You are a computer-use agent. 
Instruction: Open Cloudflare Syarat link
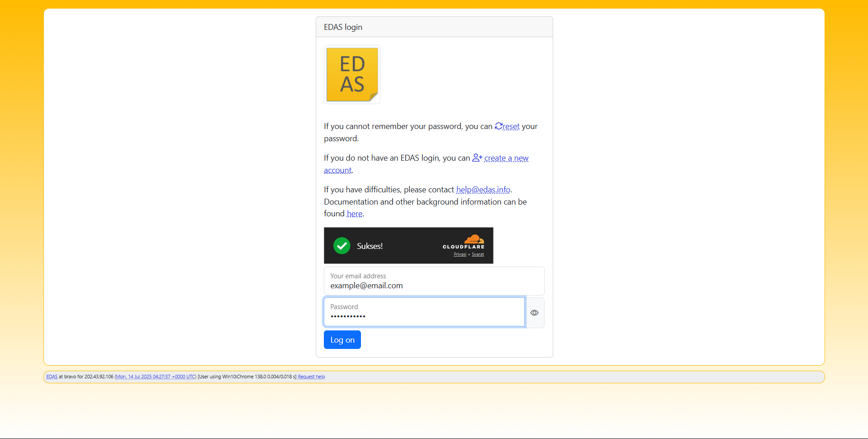pos(478,254)
